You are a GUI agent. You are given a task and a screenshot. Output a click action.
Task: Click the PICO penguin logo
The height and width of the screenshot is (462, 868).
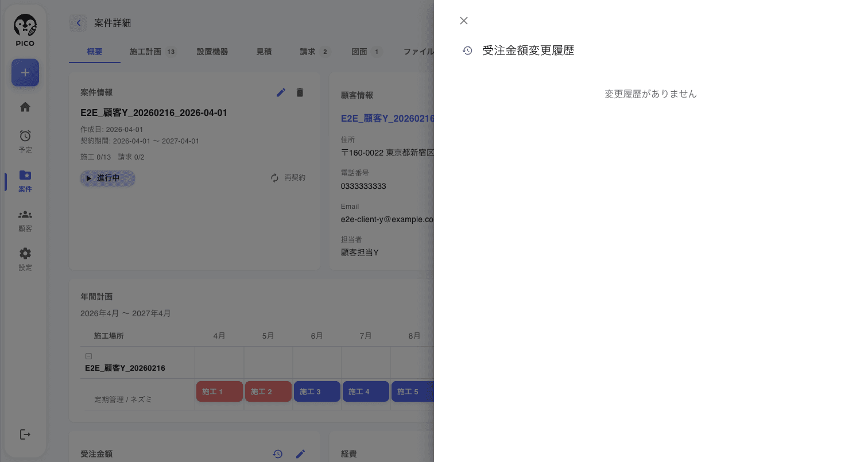25,30
